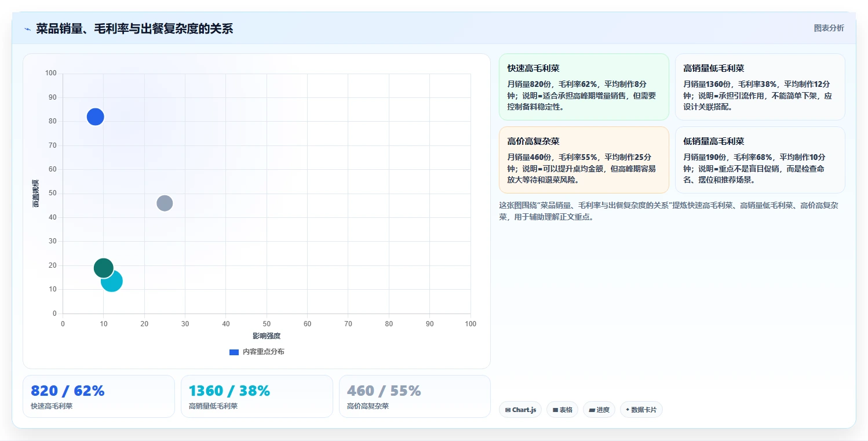Click the 快速高毛利菜 label under 820 / 62%

pyautogui.click(x=52, y=406)
